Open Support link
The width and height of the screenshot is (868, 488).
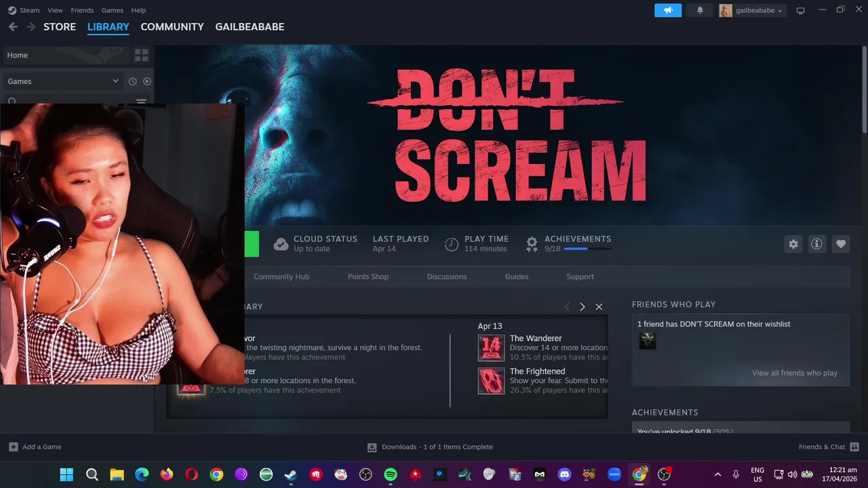tap(580, 277)
